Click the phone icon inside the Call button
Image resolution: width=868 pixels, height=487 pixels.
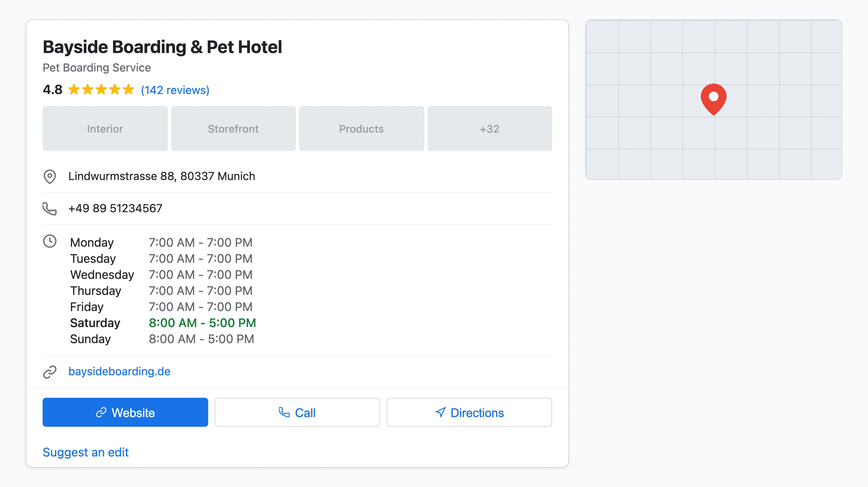click(x=285, y=413)
